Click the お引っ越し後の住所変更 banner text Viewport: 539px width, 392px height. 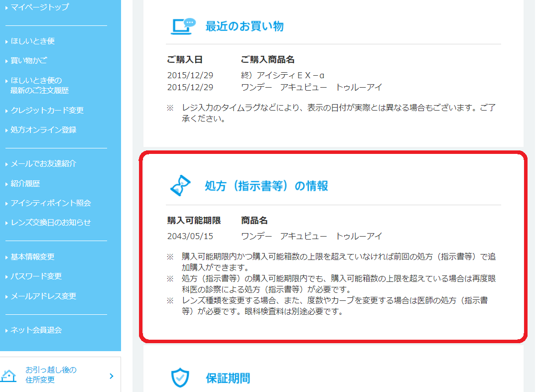click(x=51, y=375)
